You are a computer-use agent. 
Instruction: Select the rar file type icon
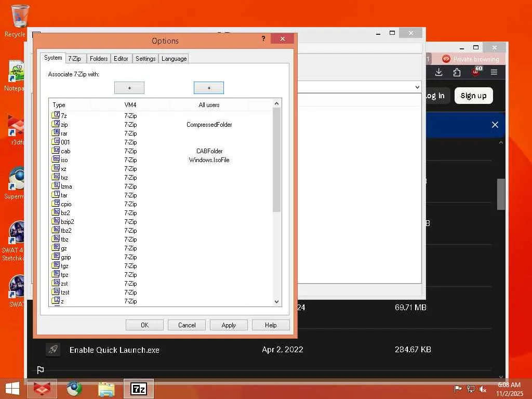(x=56, y=132)
